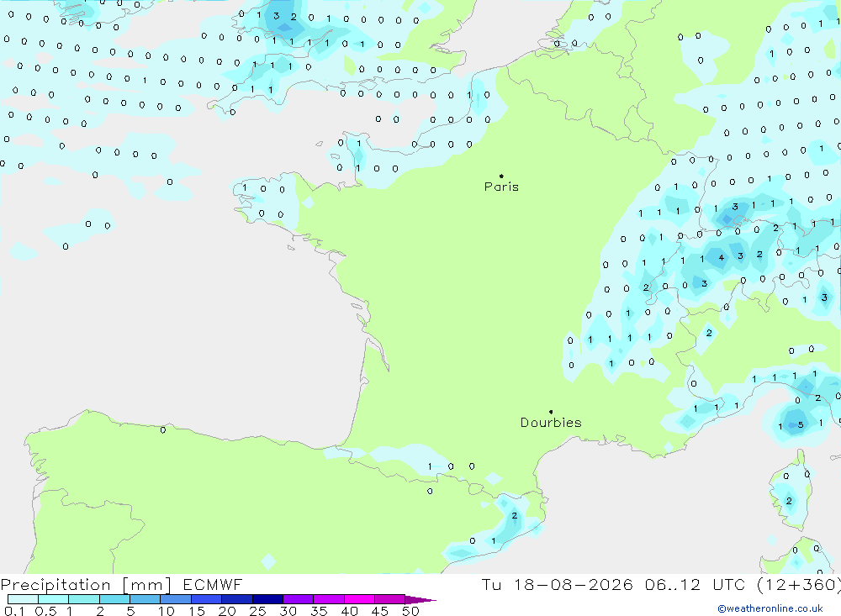Select the Paris location dot marker
This screenshot has width=841, height=616.
(501, 176)
